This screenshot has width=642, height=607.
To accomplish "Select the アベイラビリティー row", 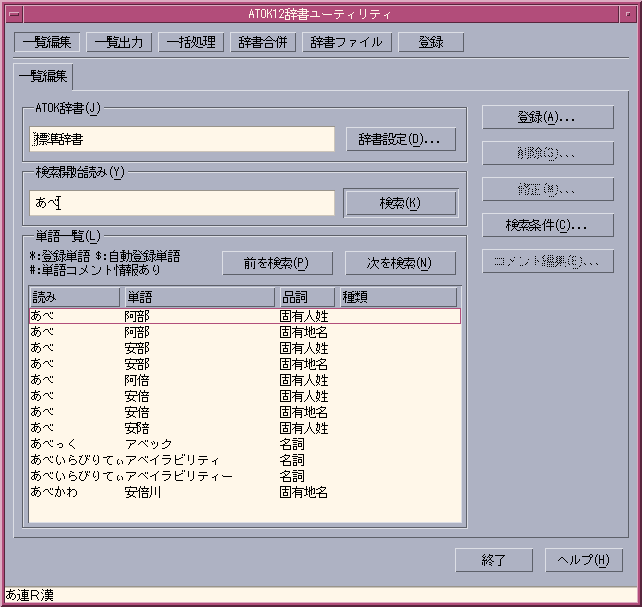I will (245, 476).
